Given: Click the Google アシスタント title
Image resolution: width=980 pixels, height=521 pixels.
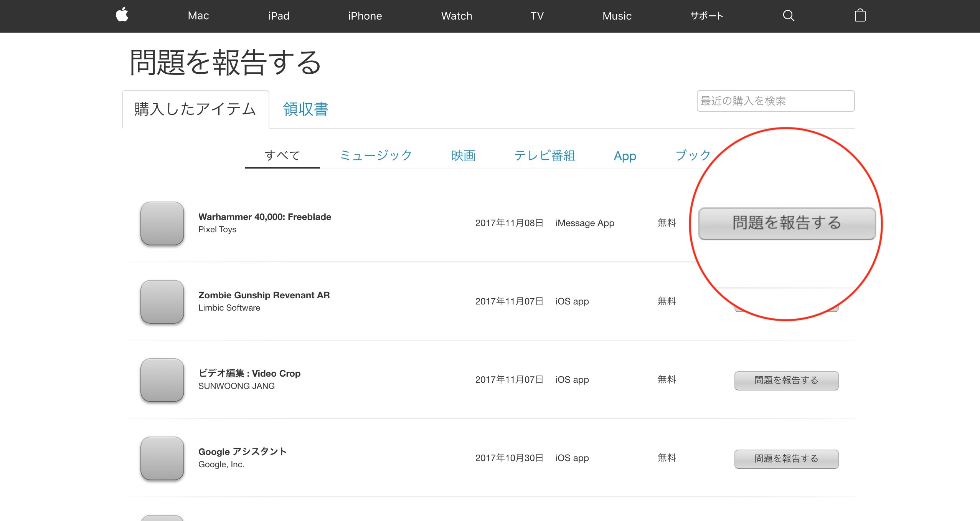Looking at the screenshot, I should (243, 452).
